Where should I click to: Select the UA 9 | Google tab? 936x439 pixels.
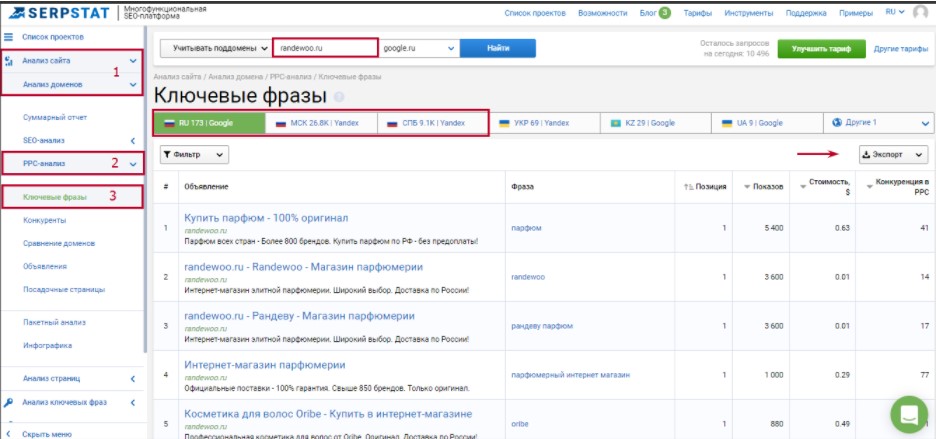pyautogui.click(x=768, y=123)
